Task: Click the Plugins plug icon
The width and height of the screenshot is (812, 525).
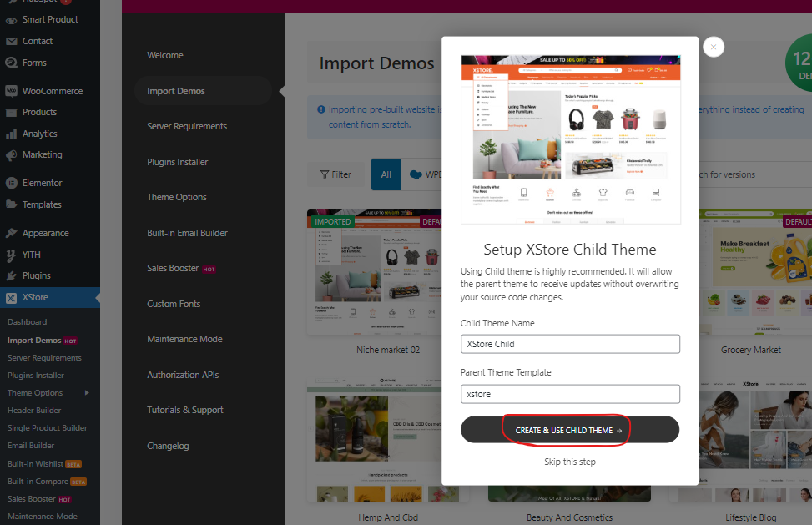Action: pos(12,276)
